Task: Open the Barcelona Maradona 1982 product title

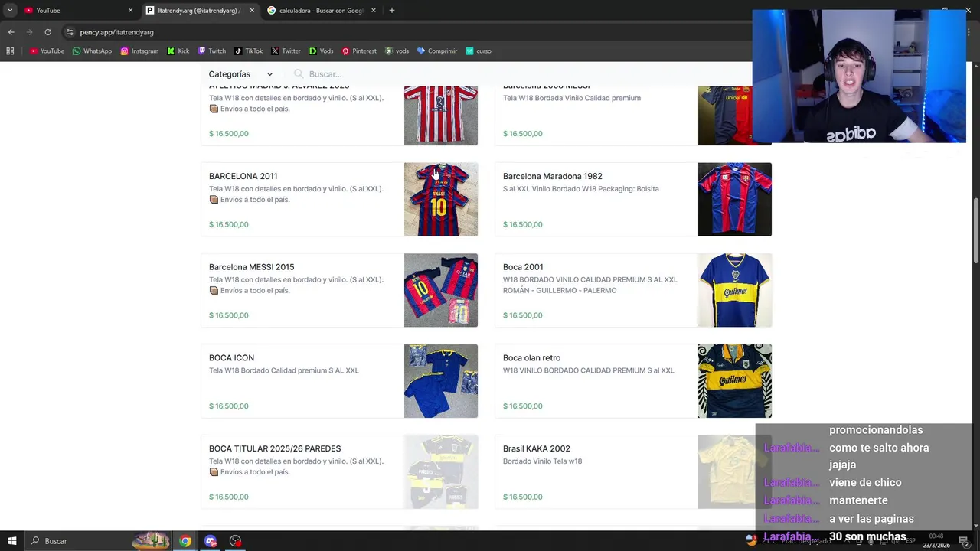Action: (553, 176)
